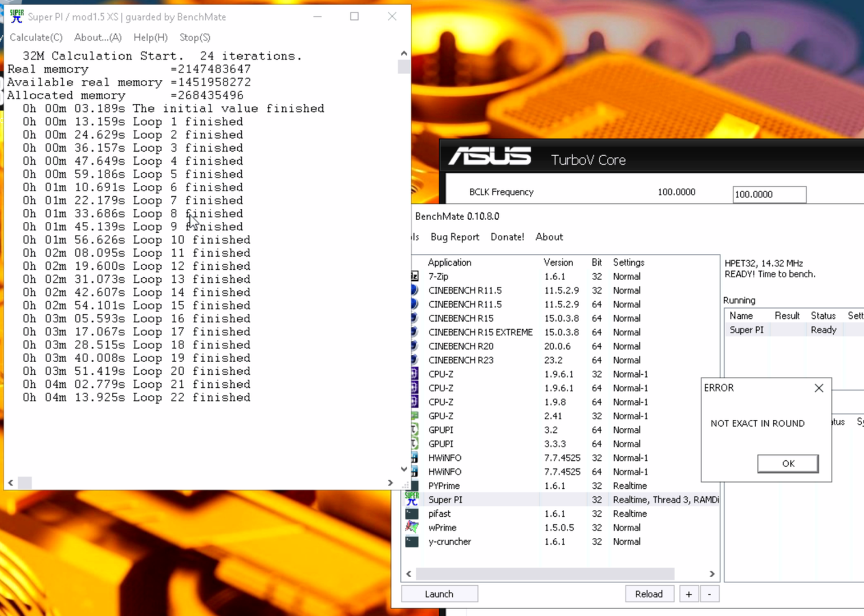Click the pifast application icon

click(412, 513)
